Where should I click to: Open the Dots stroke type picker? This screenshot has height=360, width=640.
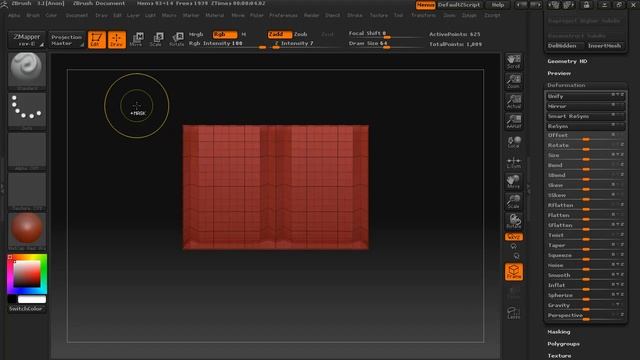tap(27, 111)
